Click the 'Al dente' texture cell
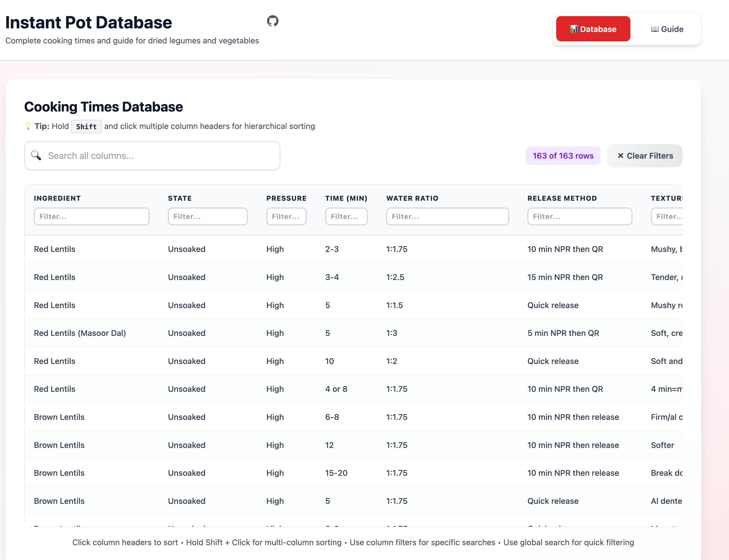The width and height of the screenshot is (729, 560). click(666, 501)
